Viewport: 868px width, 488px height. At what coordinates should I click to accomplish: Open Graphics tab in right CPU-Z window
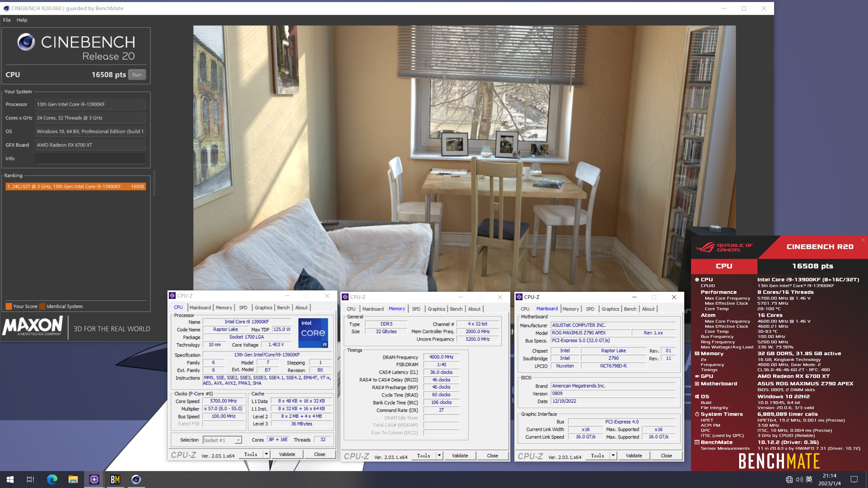[x=610, y=309]
